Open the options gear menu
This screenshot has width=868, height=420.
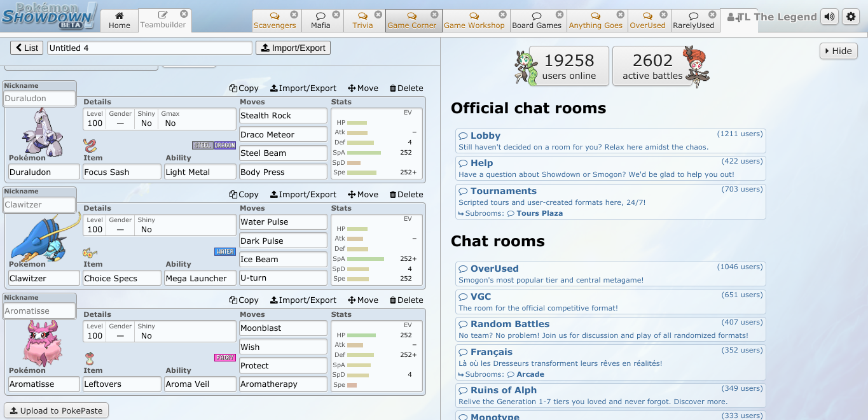[851, 17]
